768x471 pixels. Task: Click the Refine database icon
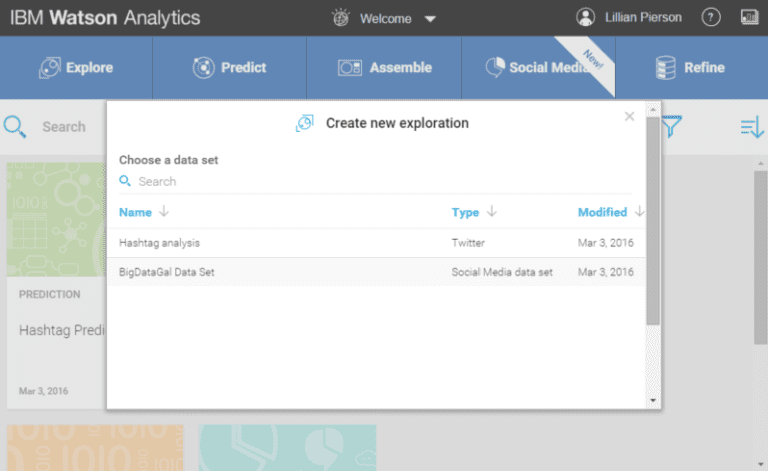(x=666, y=68)
